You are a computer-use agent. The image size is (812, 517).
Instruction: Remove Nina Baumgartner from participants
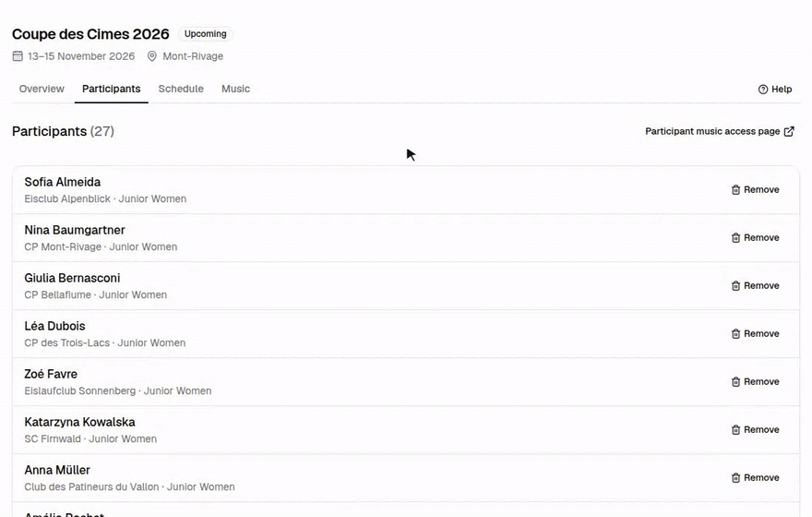755,238
